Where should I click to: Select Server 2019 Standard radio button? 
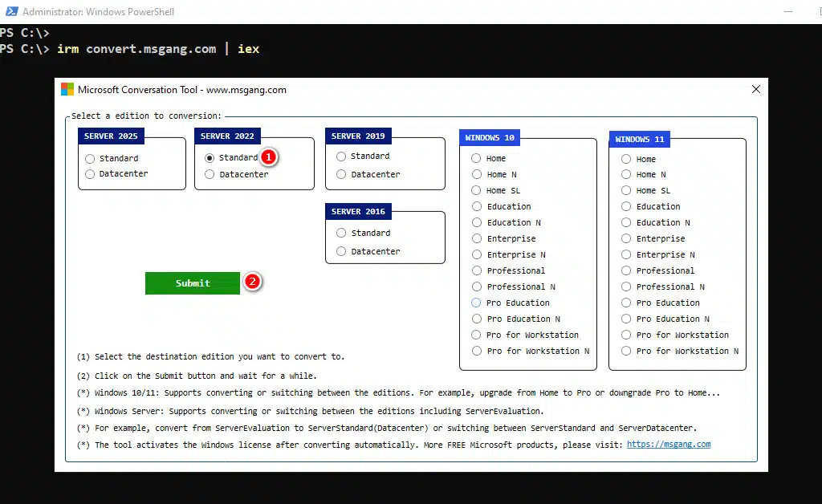point(341,156)
